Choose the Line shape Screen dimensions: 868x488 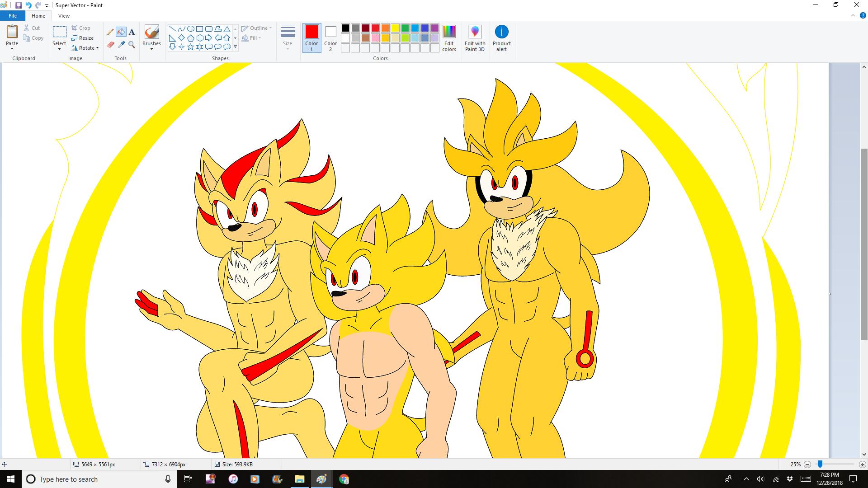tap(172, 29)
